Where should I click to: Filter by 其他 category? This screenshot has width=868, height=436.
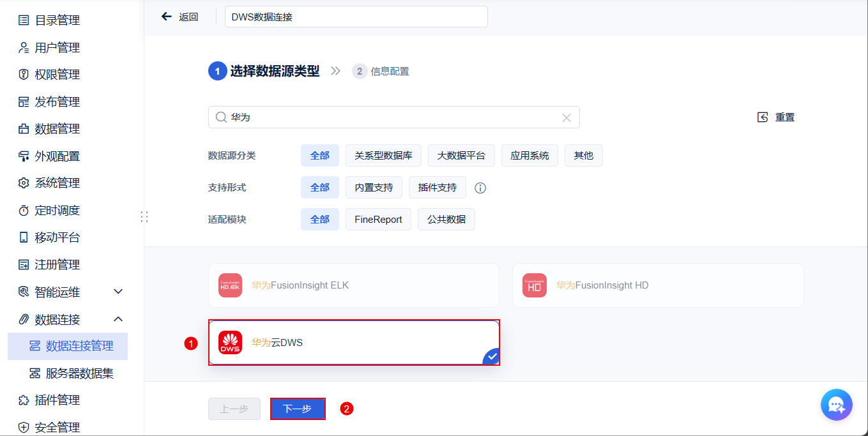(584, 156)
